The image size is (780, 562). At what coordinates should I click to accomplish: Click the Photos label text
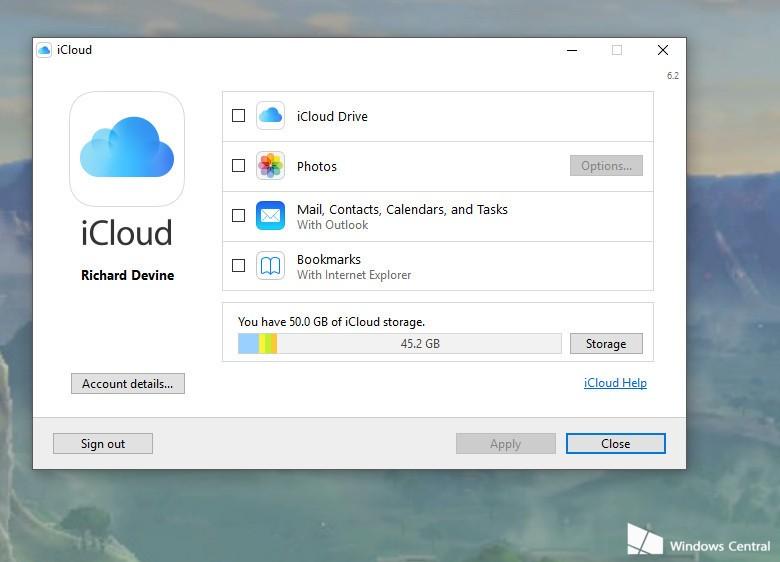317,167
